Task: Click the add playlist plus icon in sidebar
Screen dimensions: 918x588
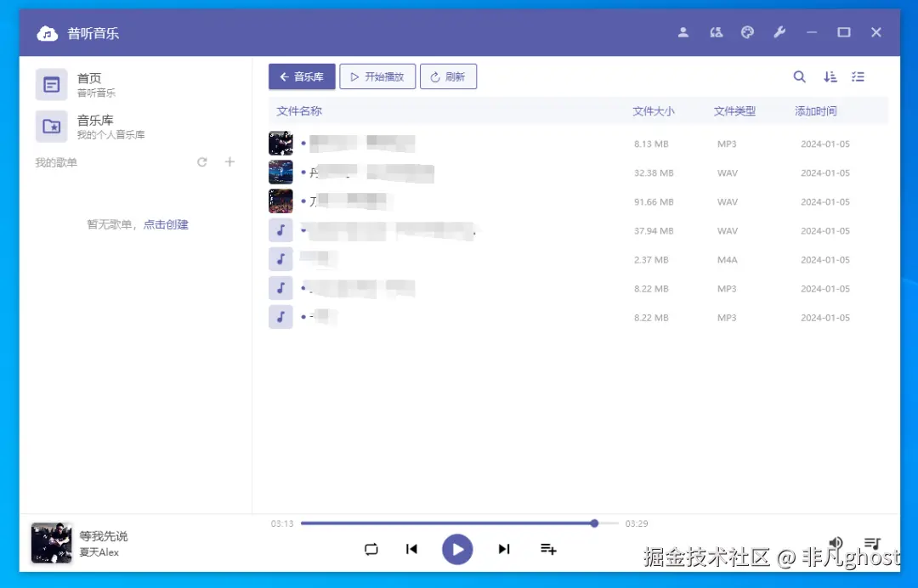Action: (229, 161)
